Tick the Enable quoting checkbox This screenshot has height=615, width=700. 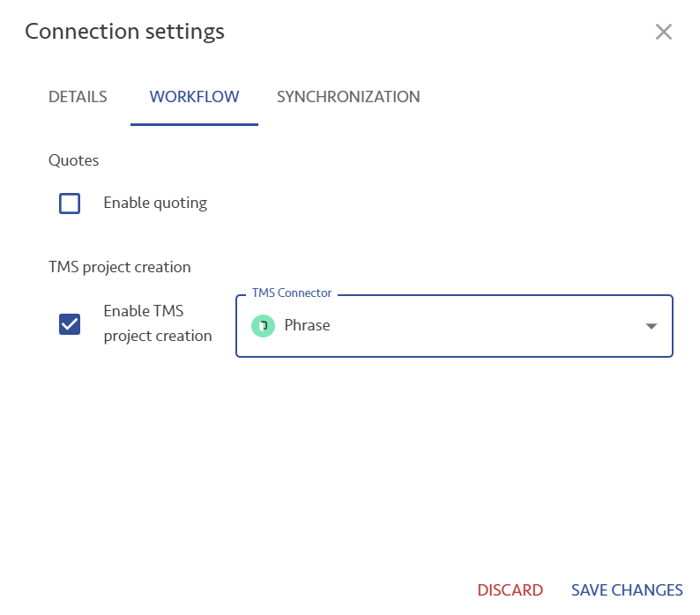70,204
